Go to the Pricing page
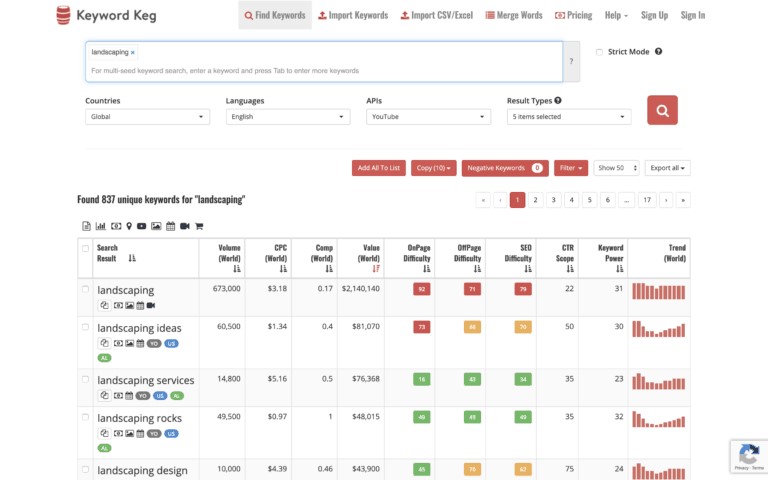This screenshot has height=480, width=768. (573, 15)
